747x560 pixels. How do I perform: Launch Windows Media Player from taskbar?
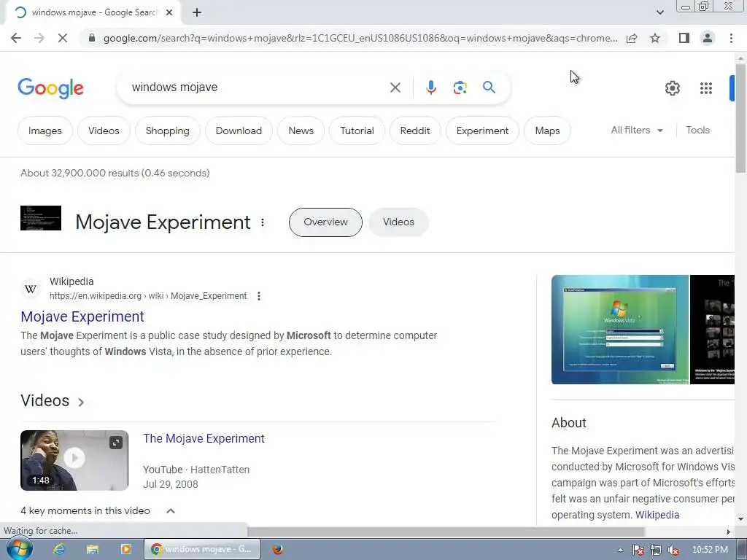pos(125,549)
